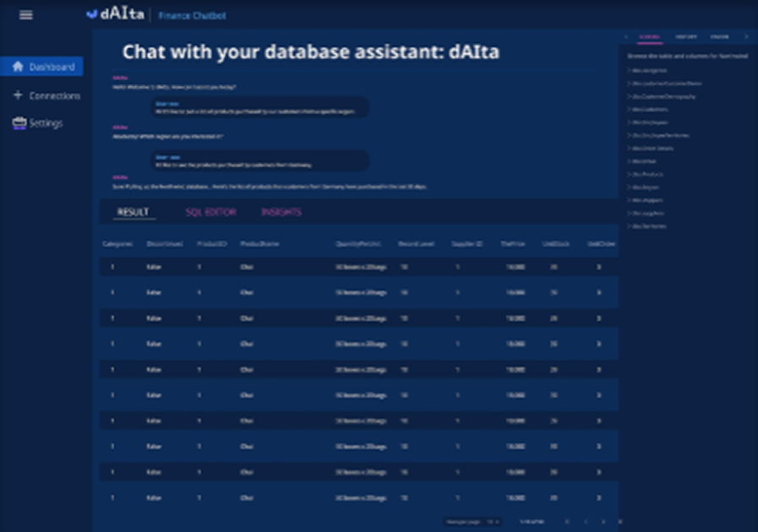Viewport: 758px width, 532px height.
Task: Go to the previous results page
Action: point(586,522)
